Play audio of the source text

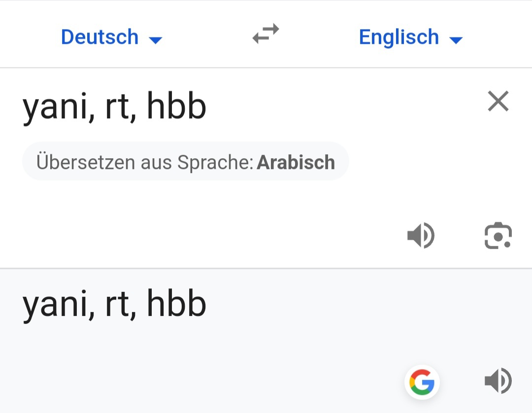pos(421,236)
